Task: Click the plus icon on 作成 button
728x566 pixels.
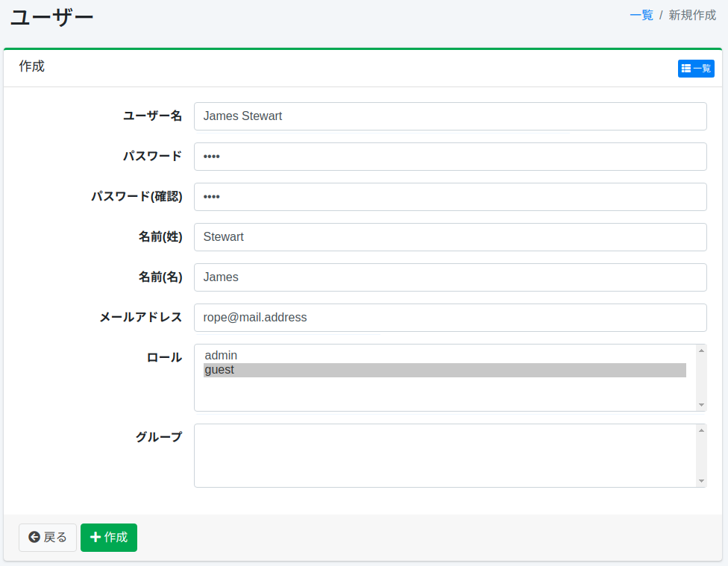Action: (95, 537)
